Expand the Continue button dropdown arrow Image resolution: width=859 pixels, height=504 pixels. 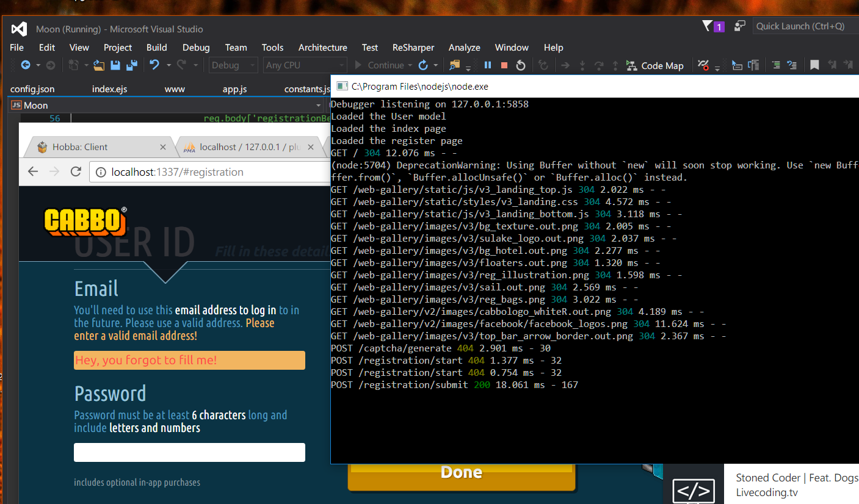(x=409, y=65)
